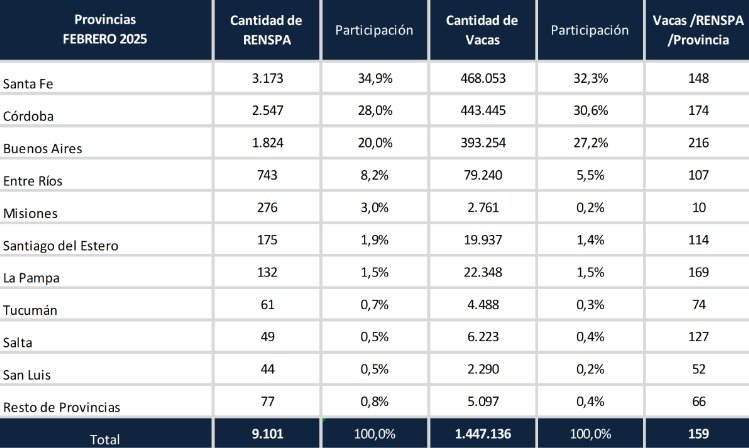This screenshot has width=749, height=448.
Task: Click the Provincias FEBRERO 2025 header
Action: 105,30
